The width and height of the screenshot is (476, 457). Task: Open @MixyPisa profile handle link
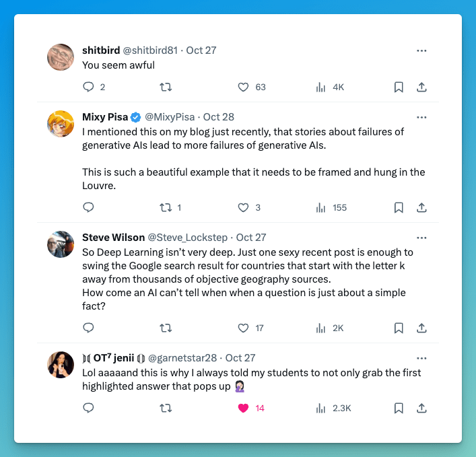(171, 117)
